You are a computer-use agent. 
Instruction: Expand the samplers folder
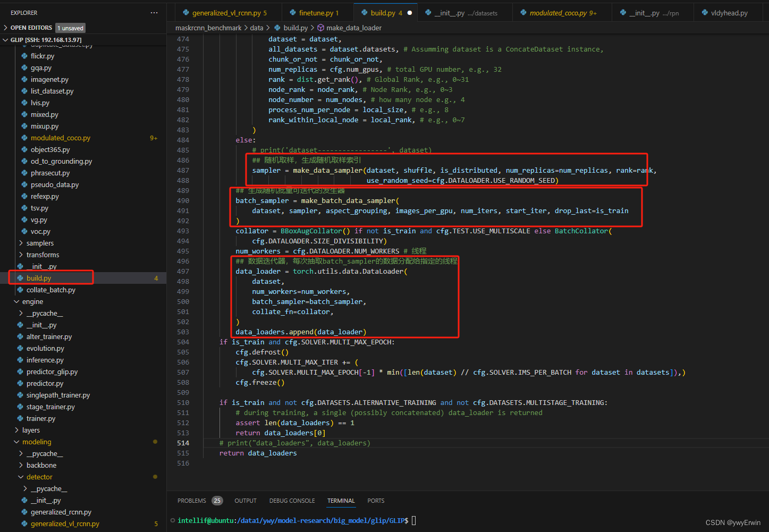[21, 243]
